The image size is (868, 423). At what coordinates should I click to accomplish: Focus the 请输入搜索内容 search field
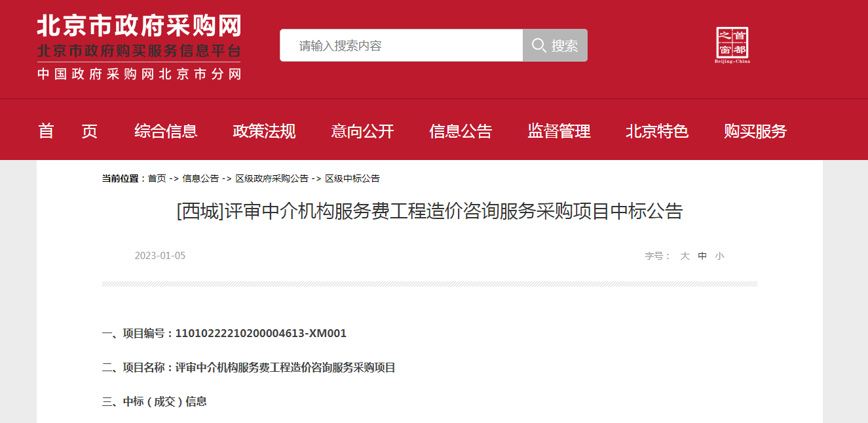[401, 45]
